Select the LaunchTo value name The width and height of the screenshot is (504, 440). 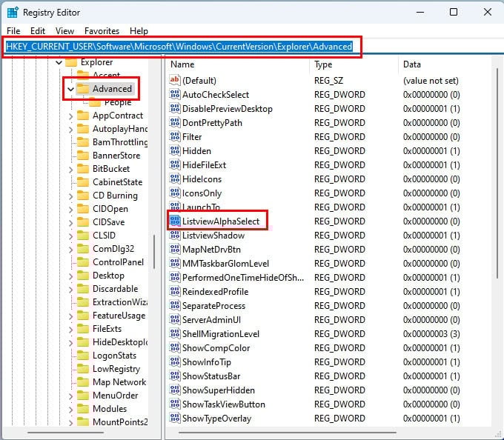pos(201,207)
